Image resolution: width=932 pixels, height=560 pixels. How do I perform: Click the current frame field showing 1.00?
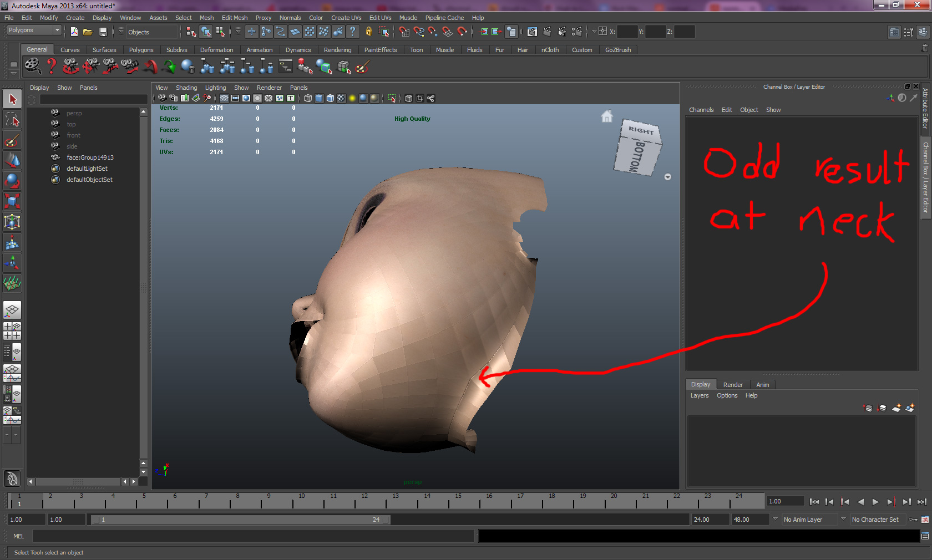tap(785, 501)
